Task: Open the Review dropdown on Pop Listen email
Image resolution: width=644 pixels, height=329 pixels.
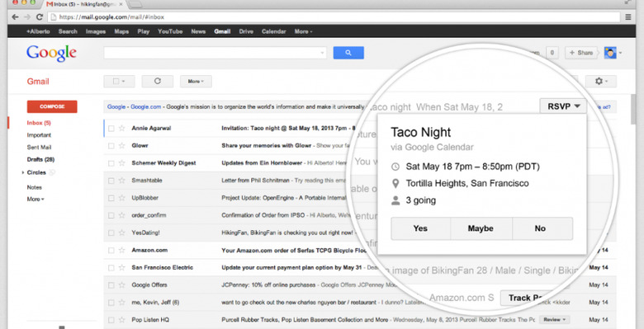Action: point(555,320)
